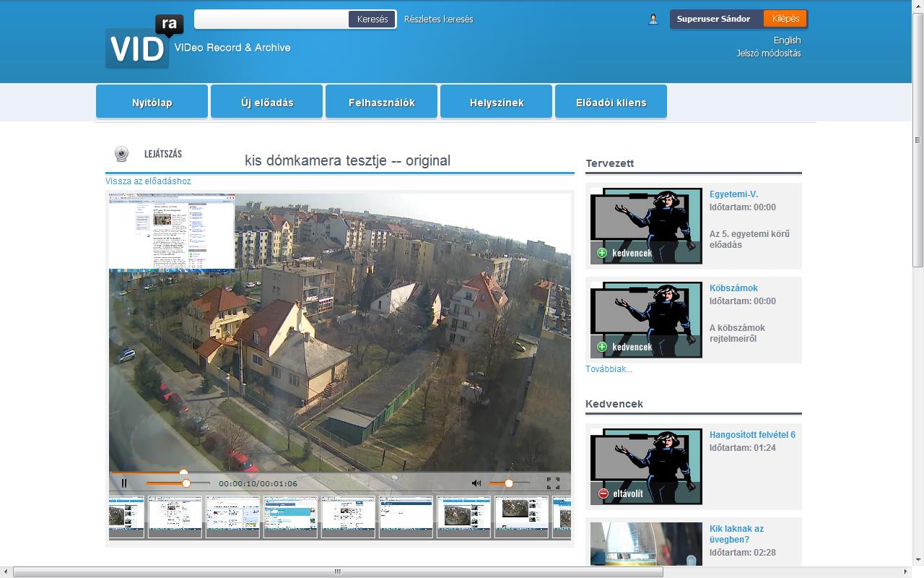Click the down arrow of the vertical scrollbar
Screen dimensions: 924x578
coord(918,560)
